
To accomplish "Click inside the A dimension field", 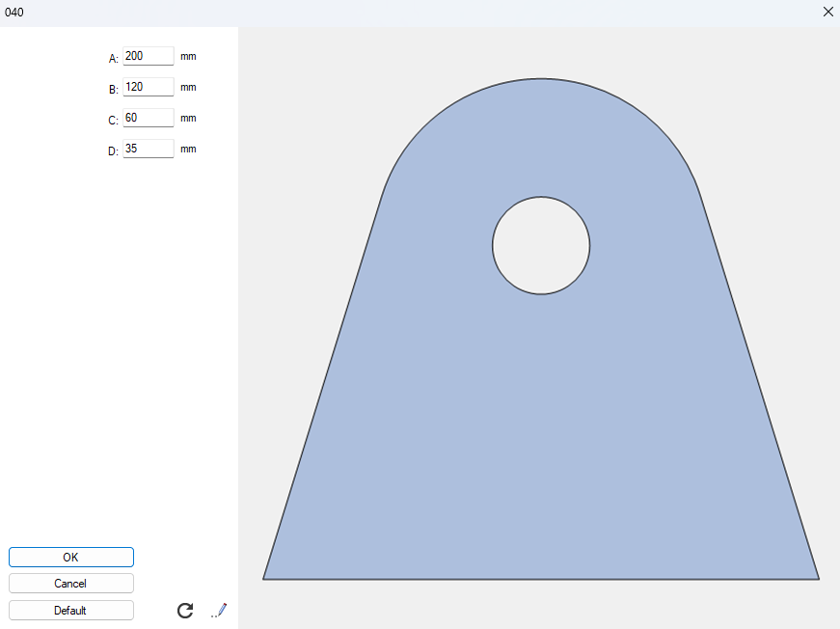I will (x=148, y=56).
